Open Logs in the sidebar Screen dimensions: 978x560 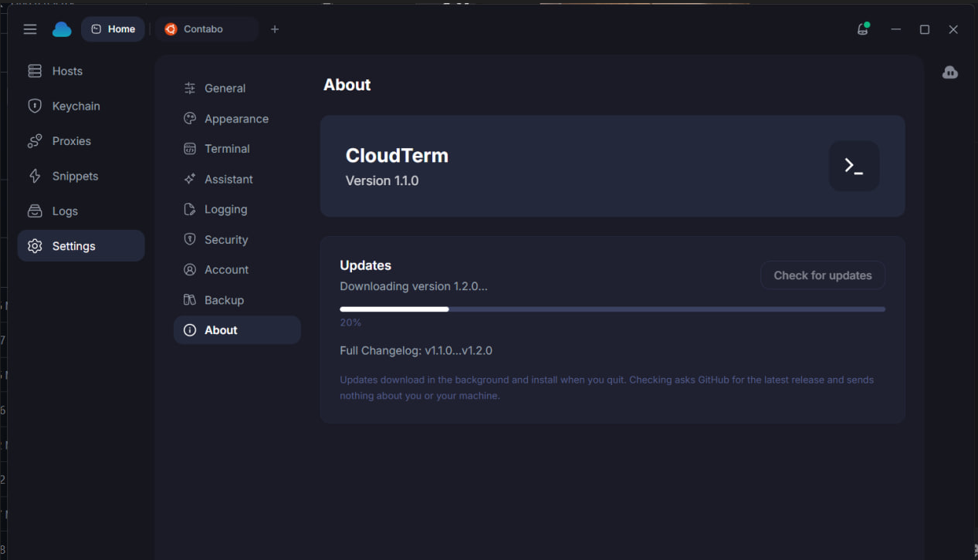pyautogui.click(x=81, y=211)
